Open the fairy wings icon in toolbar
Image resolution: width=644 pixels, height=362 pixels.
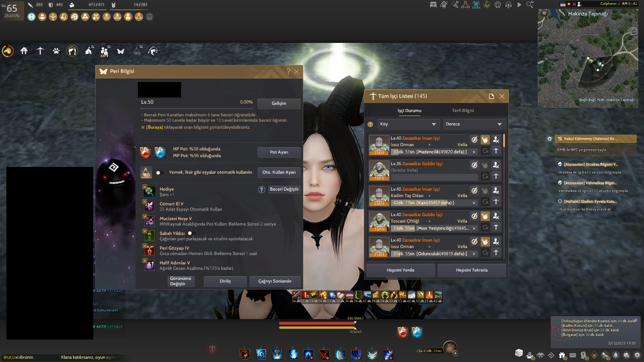(121, 51)
